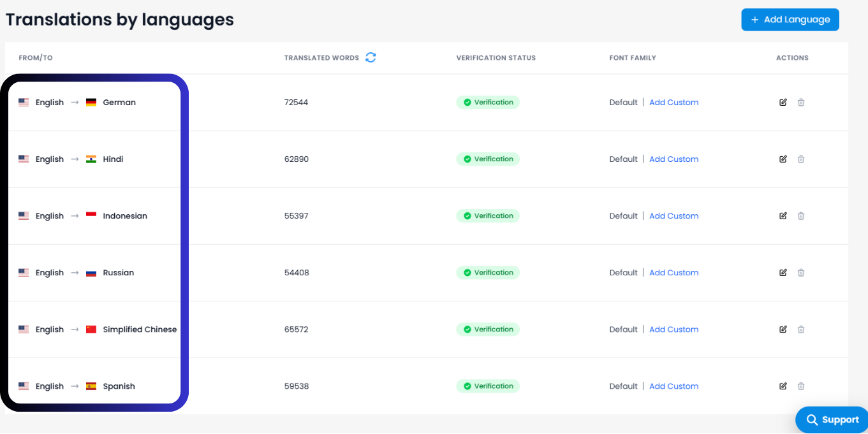Delete the Spanish translation entry
Screen dimensions: 868x434
pos(801,386)
